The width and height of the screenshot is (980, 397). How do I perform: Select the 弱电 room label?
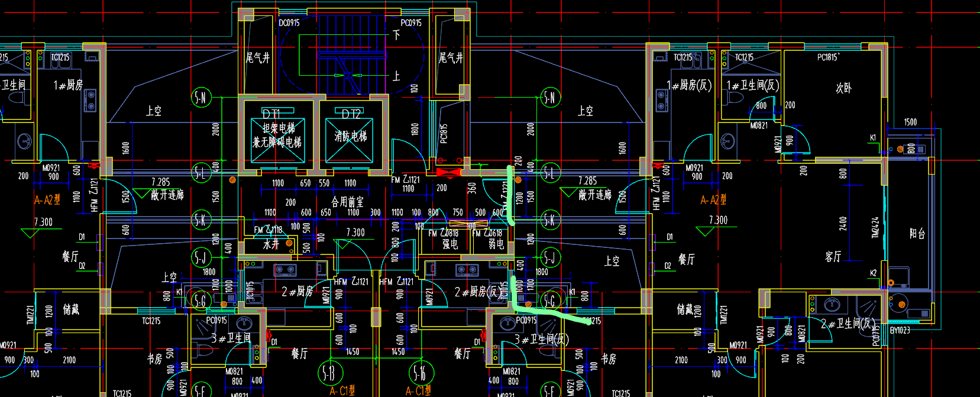coord(496,244)
